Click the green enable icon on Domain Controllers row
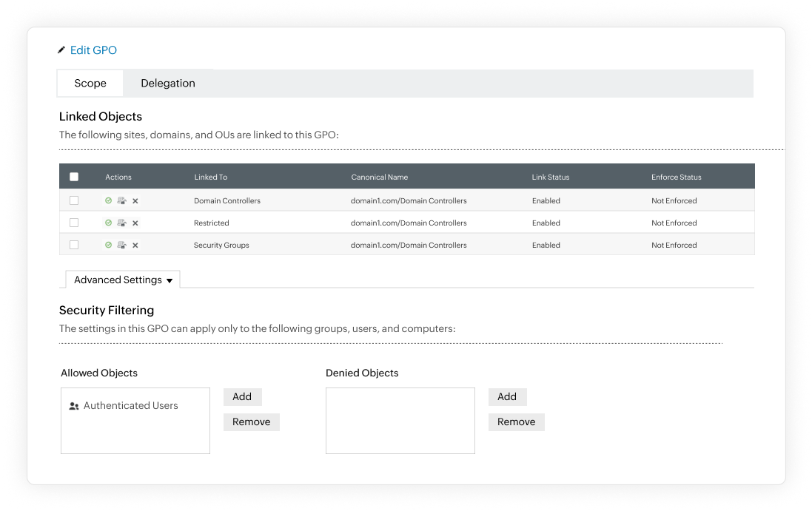Viewport: 812px width, 511px height. pyautogui.click(x=108, y=200)
